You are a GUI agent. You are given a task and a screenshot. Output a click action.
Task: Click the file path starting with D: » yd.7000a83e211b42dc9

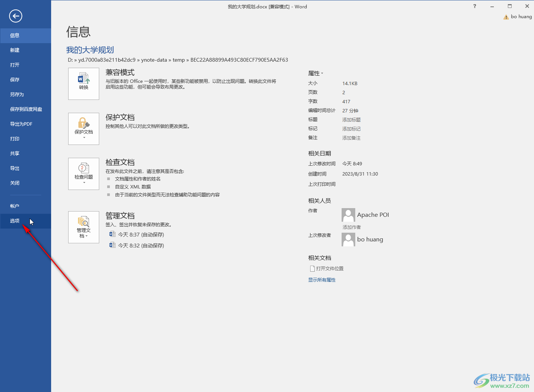(x=178, y=60)
